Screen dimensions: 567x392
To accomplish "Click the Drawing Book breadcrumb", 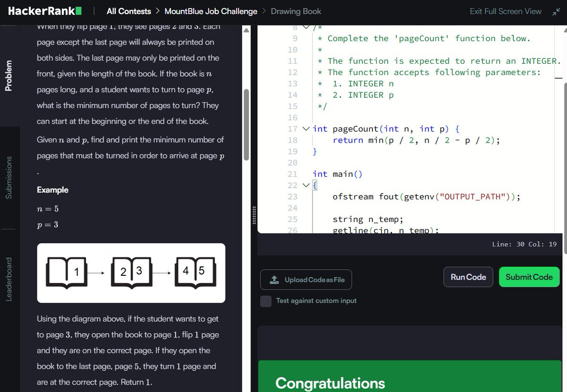I will pyautogui.click(x=296, y=11).
